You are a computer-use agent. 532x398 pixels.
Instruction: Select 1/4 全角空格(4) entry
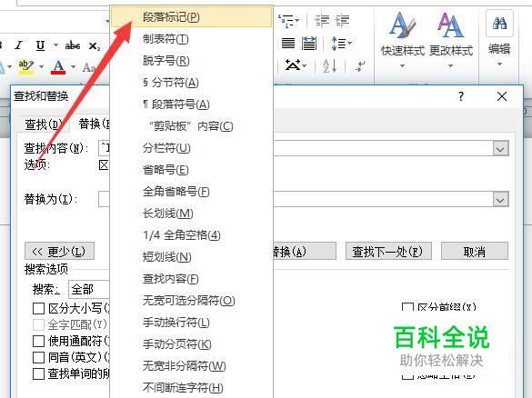click(192, 235)
